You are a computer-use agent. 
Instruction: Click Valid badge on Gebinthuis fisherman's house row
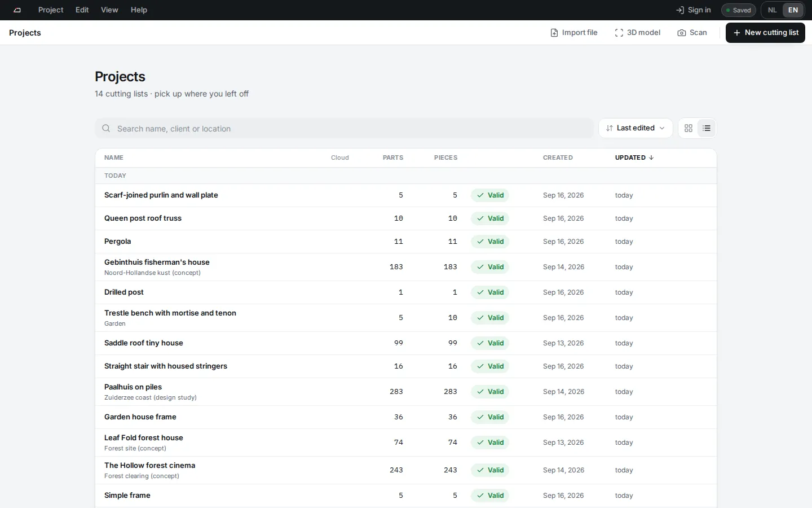[490, 267]
